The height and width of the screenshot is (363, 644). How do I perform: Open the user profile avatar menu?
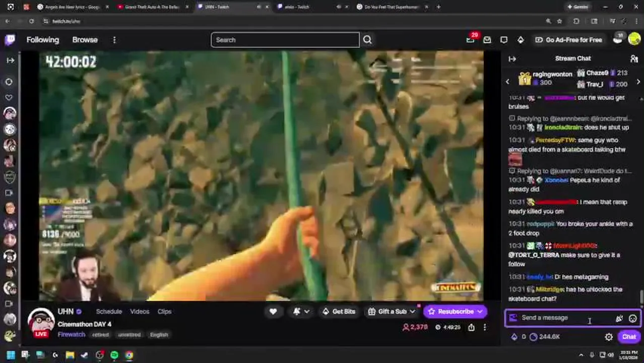[634, 40]
